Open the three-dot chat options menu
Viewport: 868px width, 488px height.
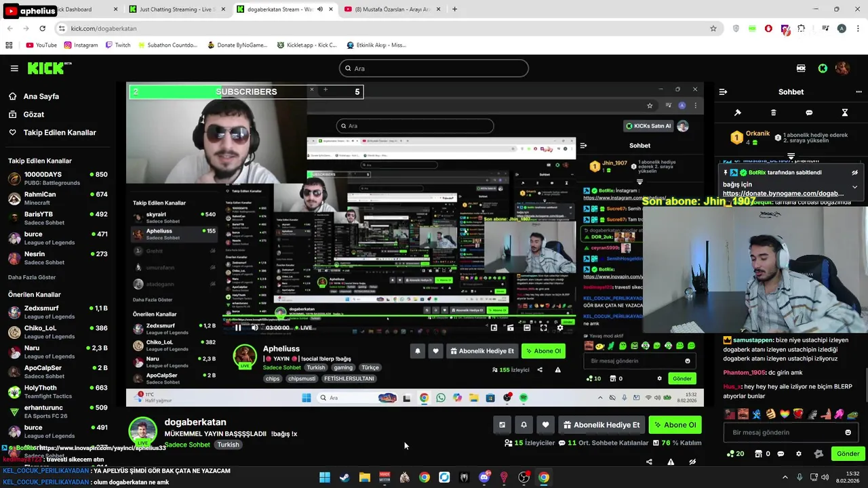(859, 91)
